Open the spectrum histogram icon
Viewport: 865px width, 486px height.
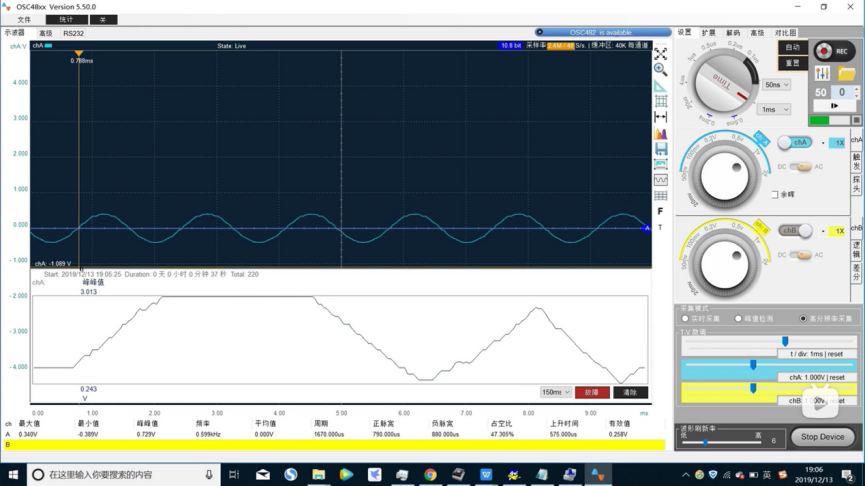coord(660,133)
